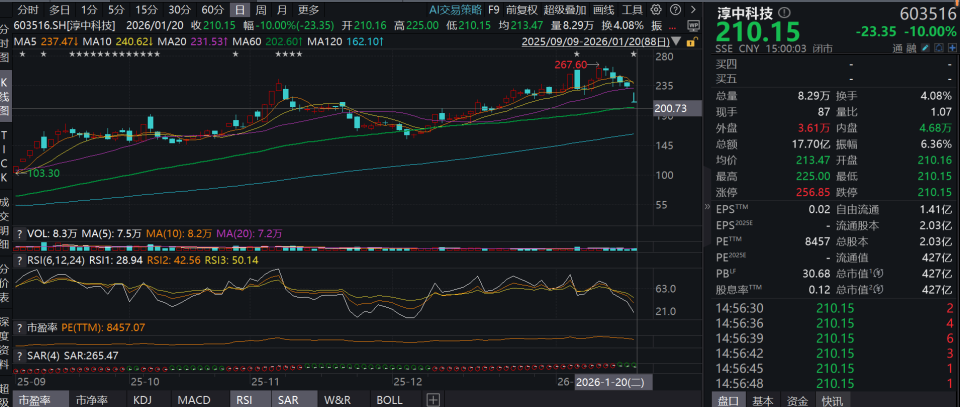Open the info icon beside 淳中科技

(x=786, y=12)
